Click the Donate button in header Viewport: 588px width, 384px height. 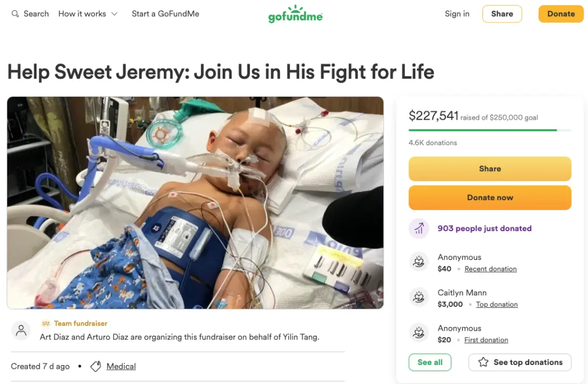tap(560, 14)
